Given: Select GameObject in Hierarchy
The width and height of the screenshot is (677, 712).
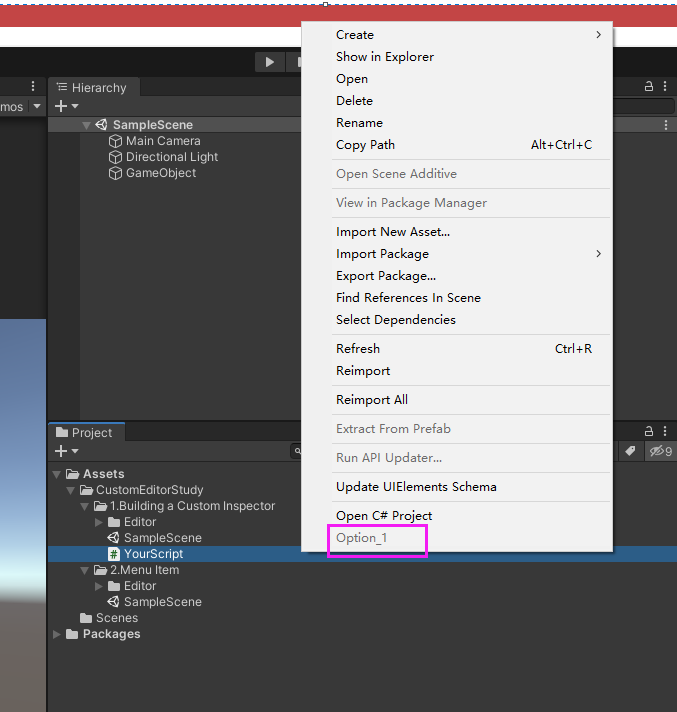Looking at the screenshot, I should [161, 173].
